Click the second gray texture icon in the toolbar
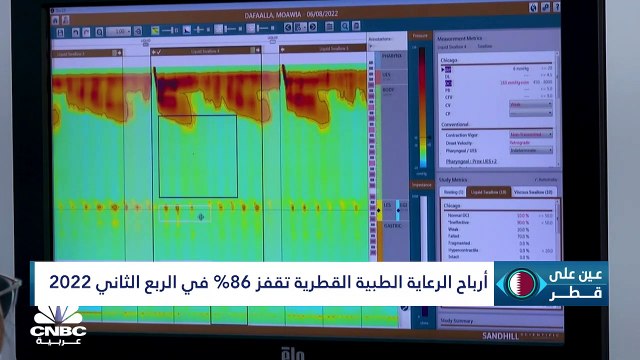The width and height of the screenshot is (640, 360). (251, 28)
